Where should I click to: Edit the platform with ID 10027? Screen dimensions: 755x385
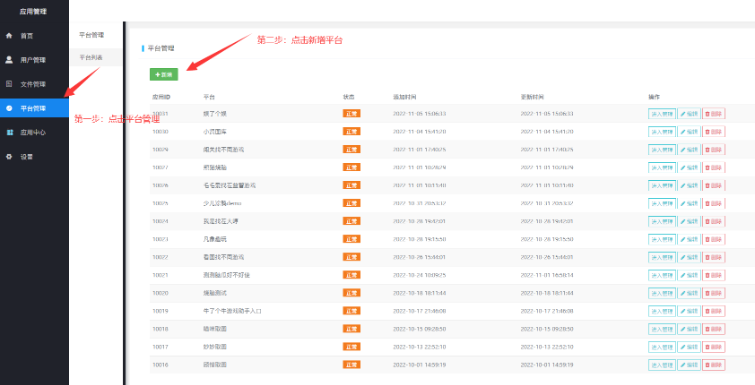[x=689, y=167]
